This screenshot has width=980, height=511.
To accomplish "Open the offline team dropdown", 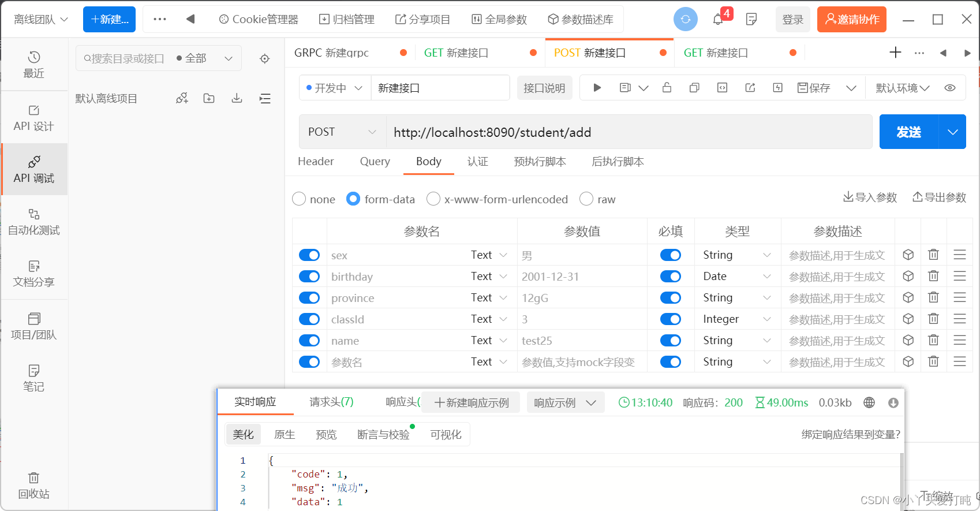I will tap(40, 20).
